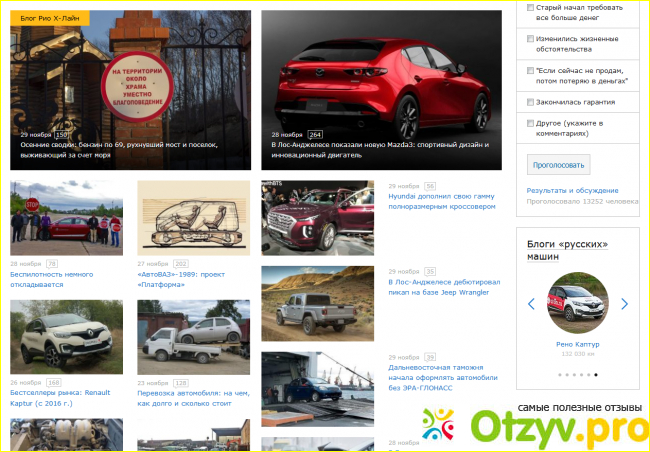Open the "Результаты и обсуждение" link
Screen dimensions: 650x452
point(572,191)
